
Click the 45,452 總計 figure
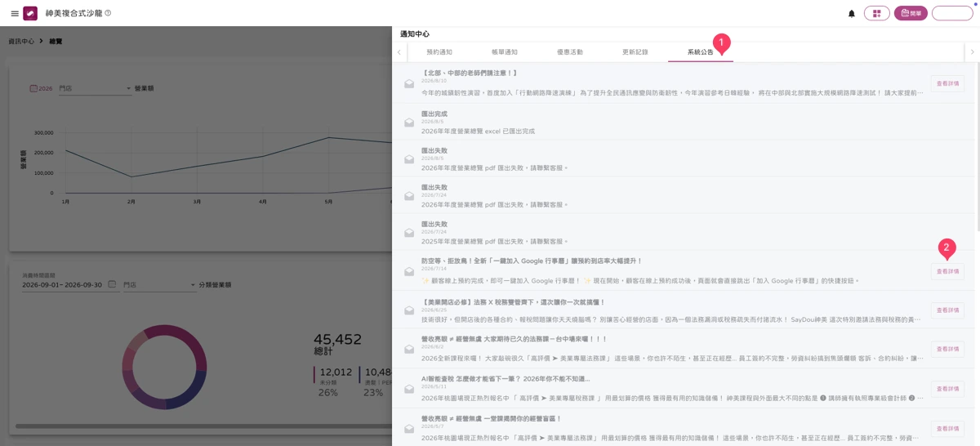(337, 344)
